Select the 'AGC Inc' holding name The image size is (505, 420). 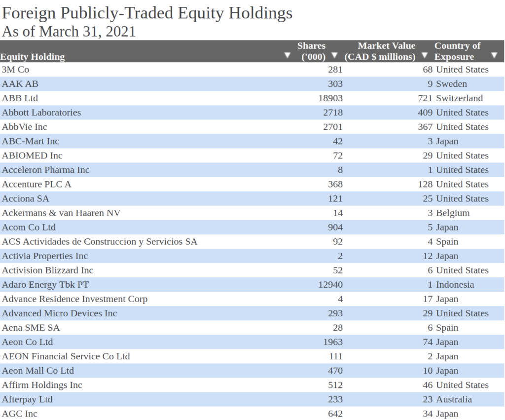coord(20,414)
